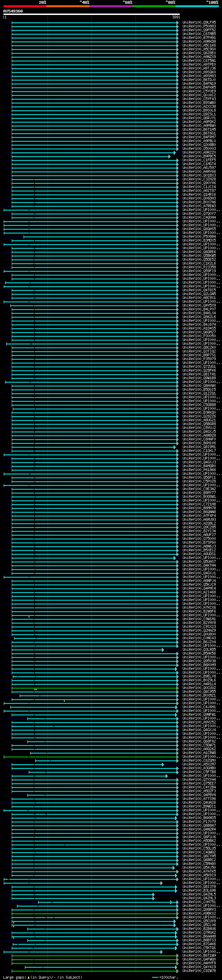Image resolution: width=222 pixels, height=980 pixels.
Task: Open hit UniRef100_C6TMB5
Action: coord(199,34)
